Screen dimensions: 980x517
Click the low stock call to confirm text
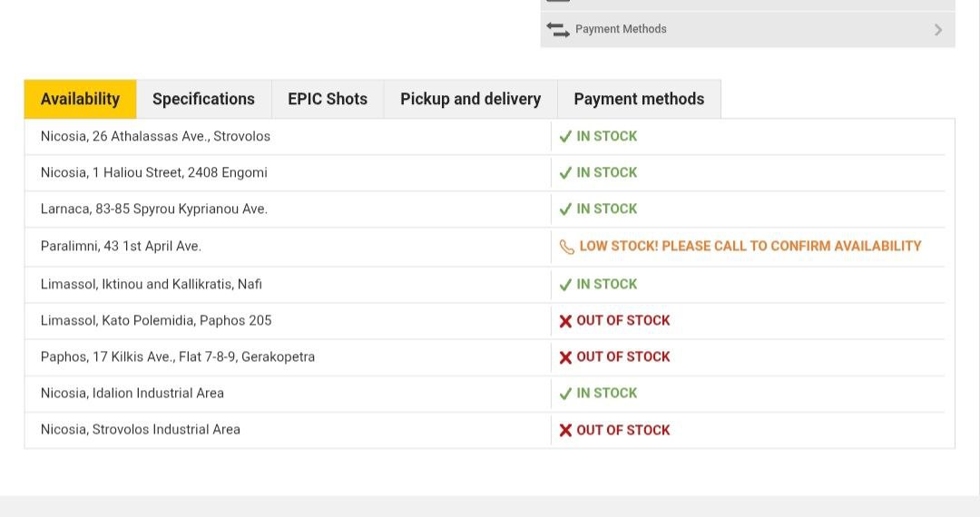[x=750, y=246]
